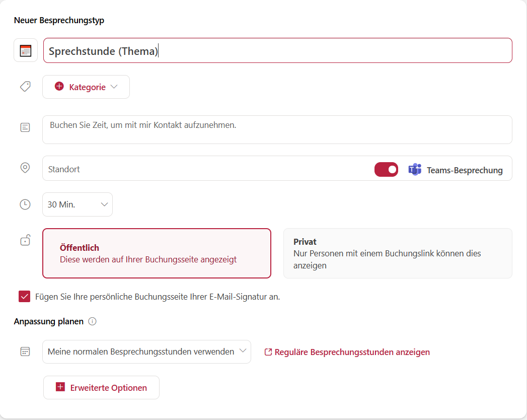This screenshot has height=420, width=527.
Task: Click the location pin icon
Action: click(x=25, y=168)
